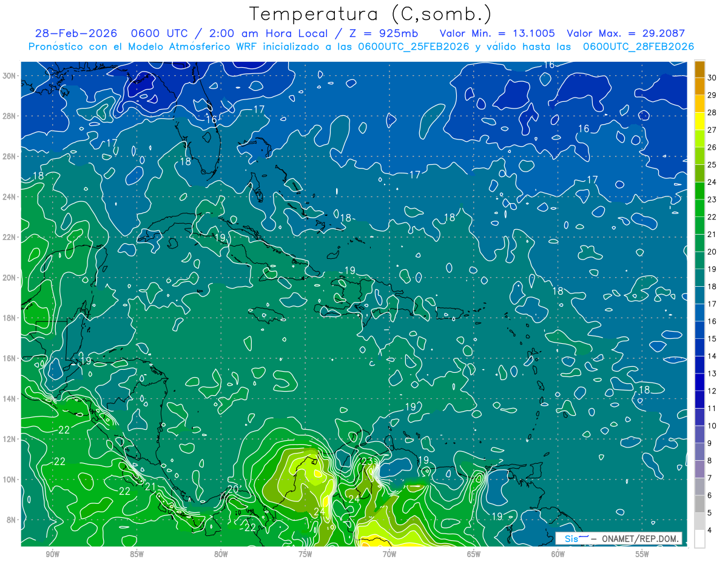Image resolution: width=728 pixels, height=562 pixels.
Task: Click the '16N' latitude axis label
Action: pos(10,358)
